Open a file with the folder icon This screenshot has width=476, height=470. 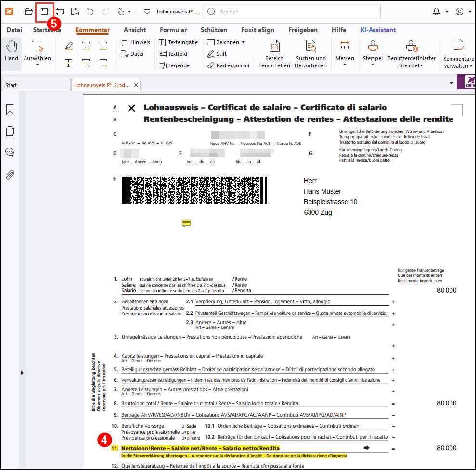(28, 12)
